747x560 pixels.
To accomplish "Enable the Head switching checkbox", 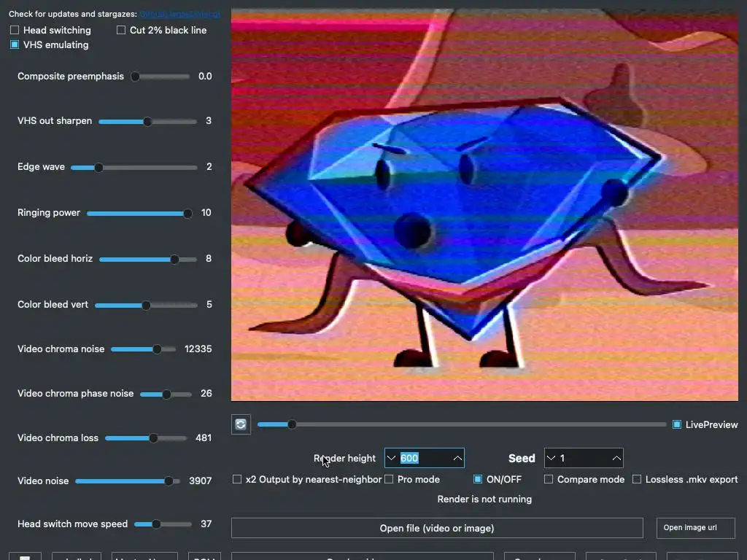I will point(15,30).
